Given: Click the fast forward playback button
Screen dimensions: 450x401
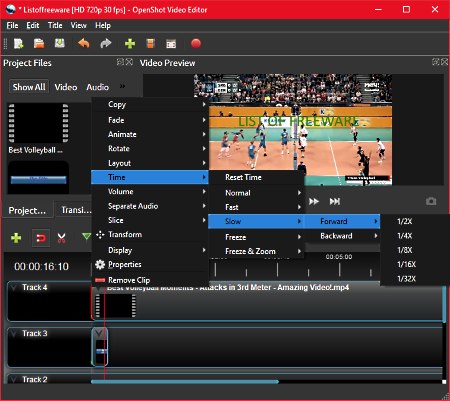Looking at the screenshot, I should tap(314, 201).
